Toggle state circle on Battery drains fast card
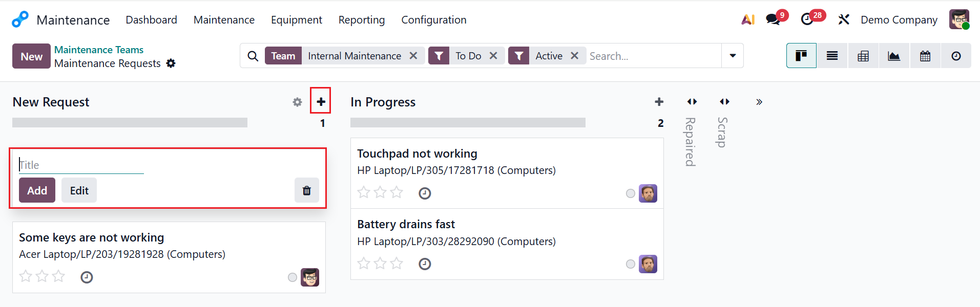Screen dimensions: 980x307 (x=631, y=264)
